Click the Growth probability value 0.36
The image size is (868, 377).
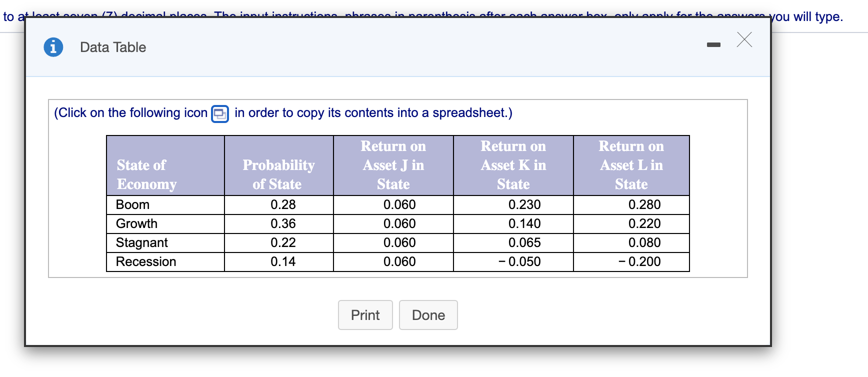[283, 224]
